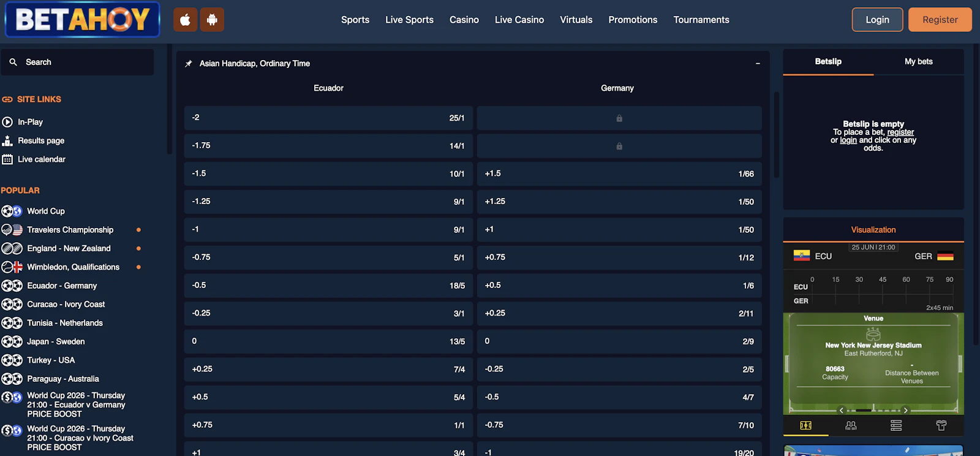Open the Apple iOS app download icon
This screenshot has width=980, height=456.
pos(185,20)
